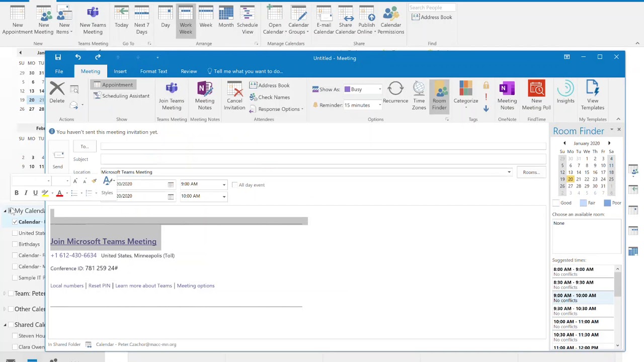Viewport: 644px width, 362px height.
Task: Open Scheduling Assistant view
Action: (x=121, y=96)
